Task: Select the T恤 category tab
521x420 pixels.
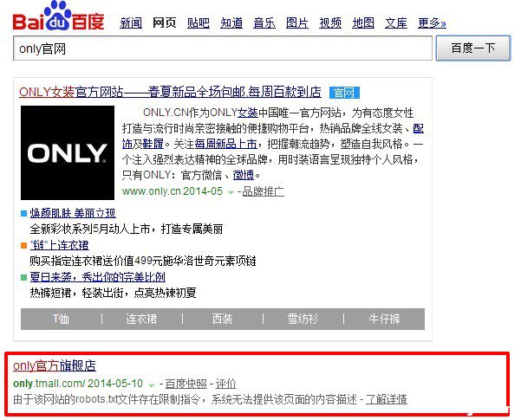Action: click(x=61, y=319)
